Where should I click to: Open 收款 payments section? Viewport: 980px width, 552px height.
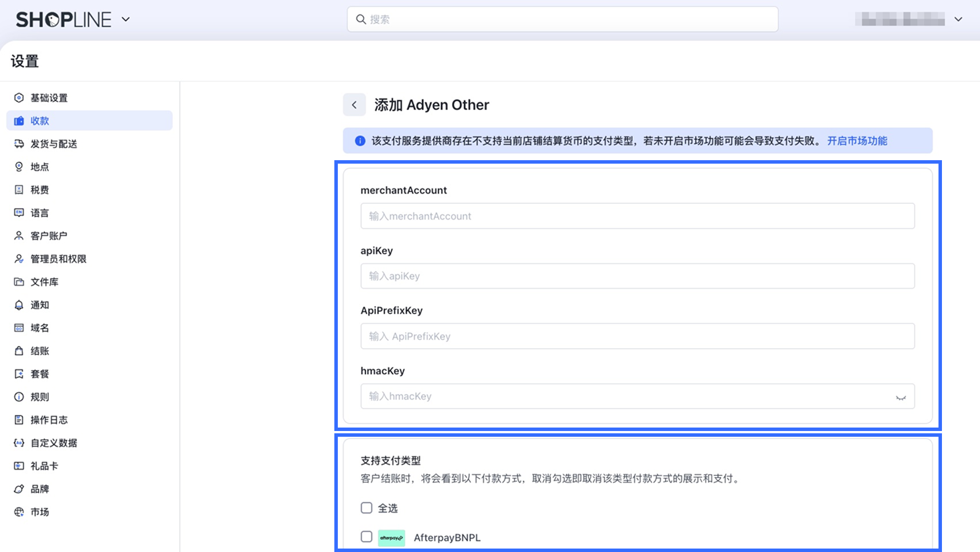(89, 120)
